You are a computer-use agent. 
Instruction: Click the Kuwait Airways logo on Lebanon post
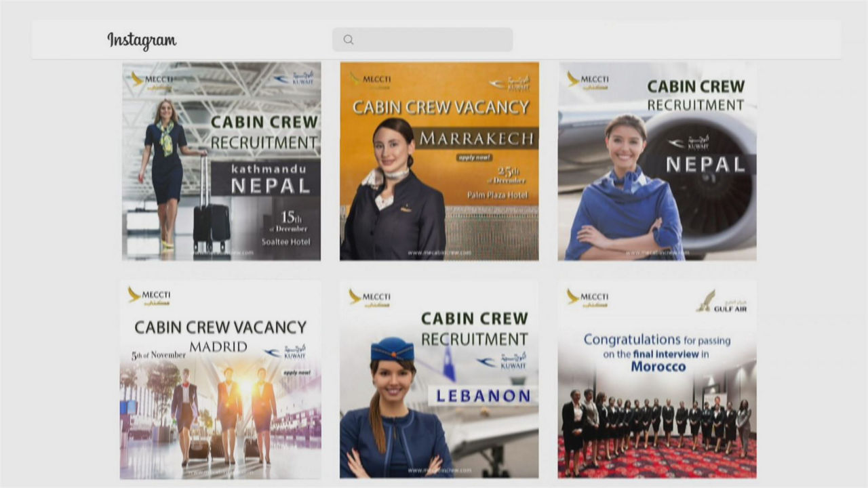[502, 361]
